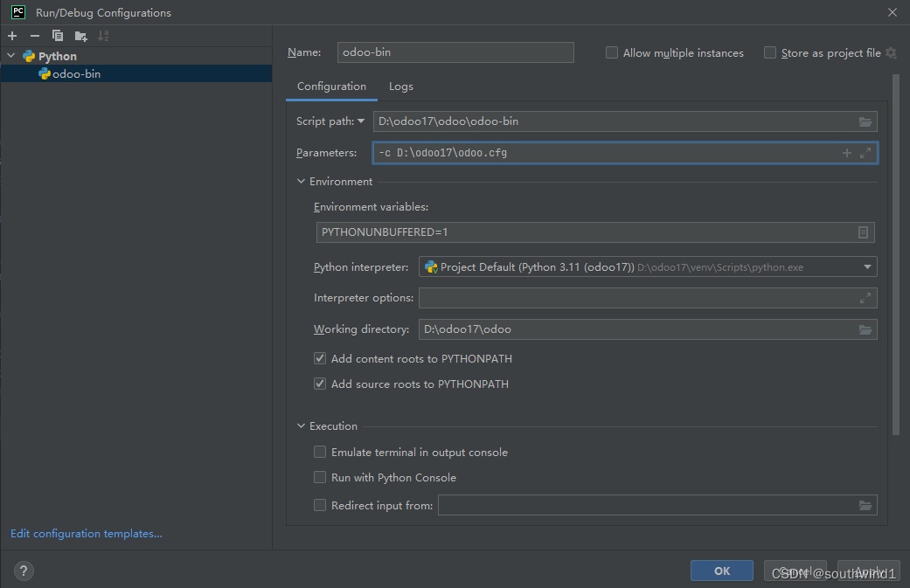Add a new run configuration
This screenshot has width=910, height=588.
point(12,36)
